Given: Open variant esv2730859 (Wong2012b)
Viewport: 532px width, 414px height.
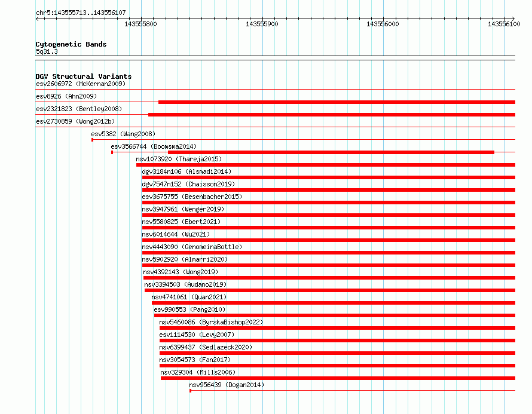Looking at the screenshot, I should click(x=75, y=121).
